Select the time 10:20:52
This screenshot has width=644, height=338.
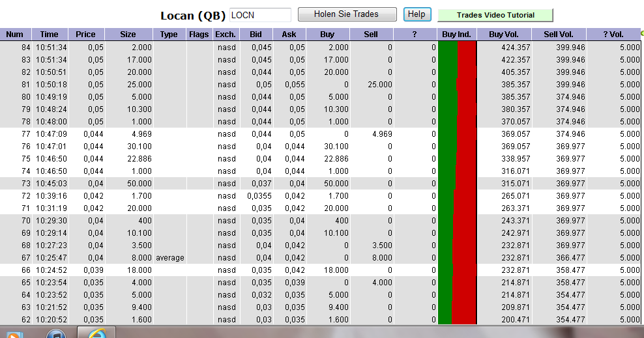point(51,320)
